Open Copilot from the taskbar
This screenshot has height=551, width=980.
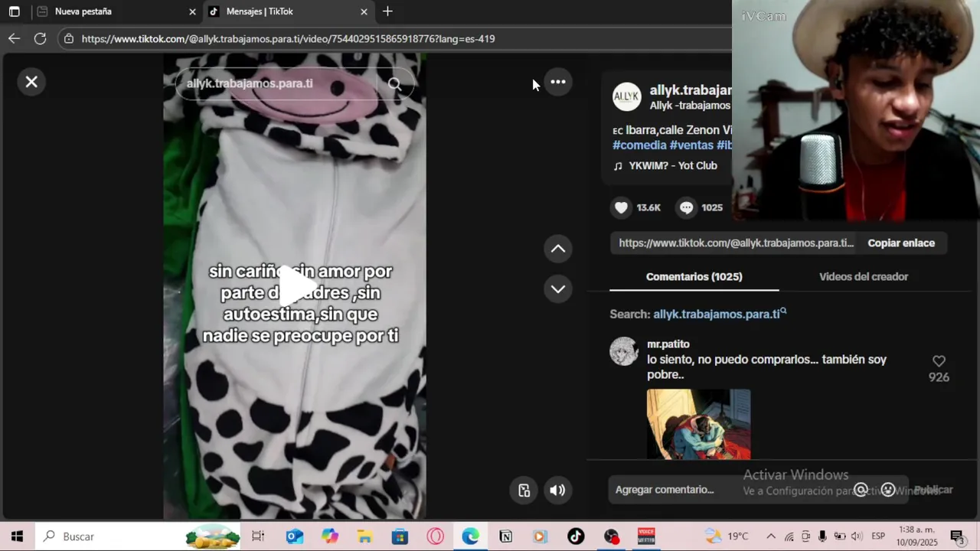pyautogui.click(x=330, y=536)
